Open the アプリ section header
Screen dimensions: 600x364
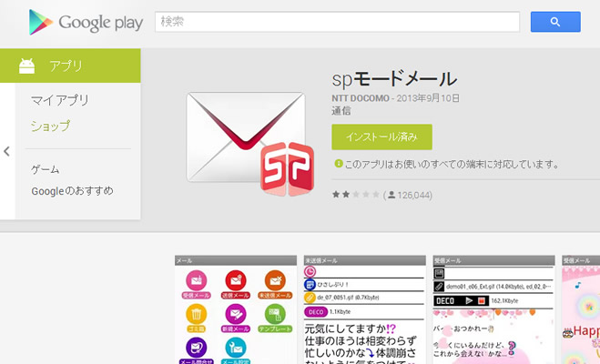70,66
